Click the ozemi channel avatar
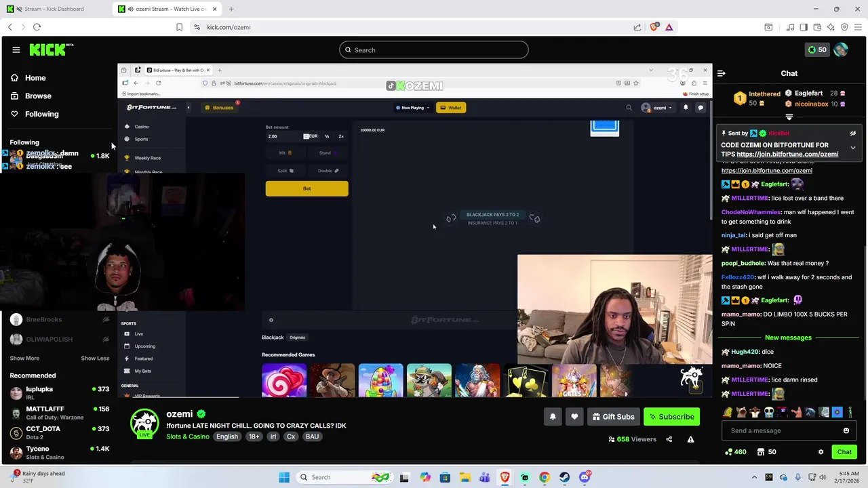 tap(144, 423)
